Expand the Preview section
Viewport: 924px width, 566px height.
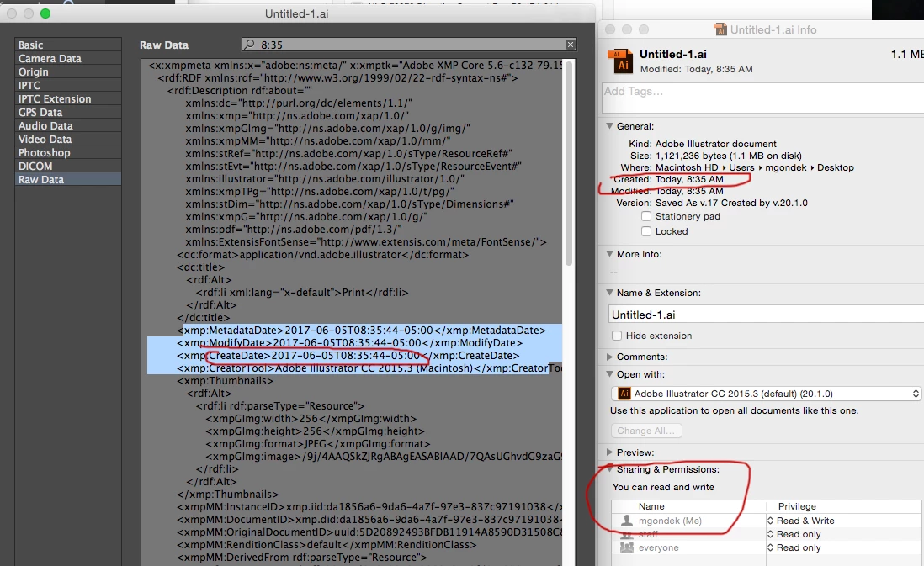pyautogui.click(x=610, y=452)
